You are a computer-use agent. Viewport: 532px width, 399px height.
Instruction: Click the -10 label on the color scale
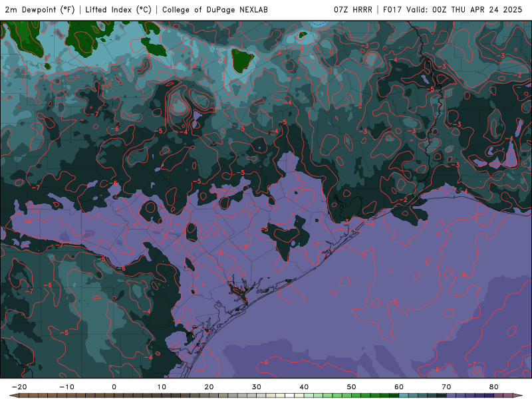tap(67, 387)
